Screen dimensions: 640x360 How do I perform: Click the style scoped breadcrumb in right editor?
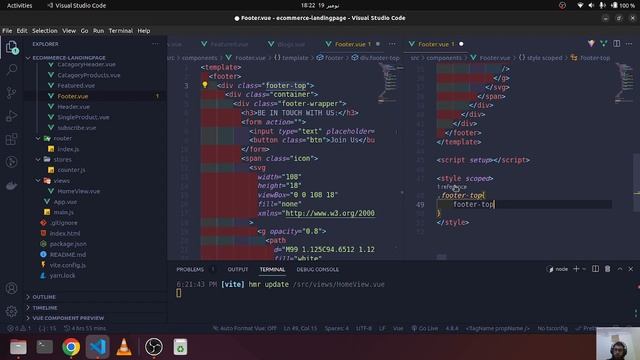pos(540,58)
